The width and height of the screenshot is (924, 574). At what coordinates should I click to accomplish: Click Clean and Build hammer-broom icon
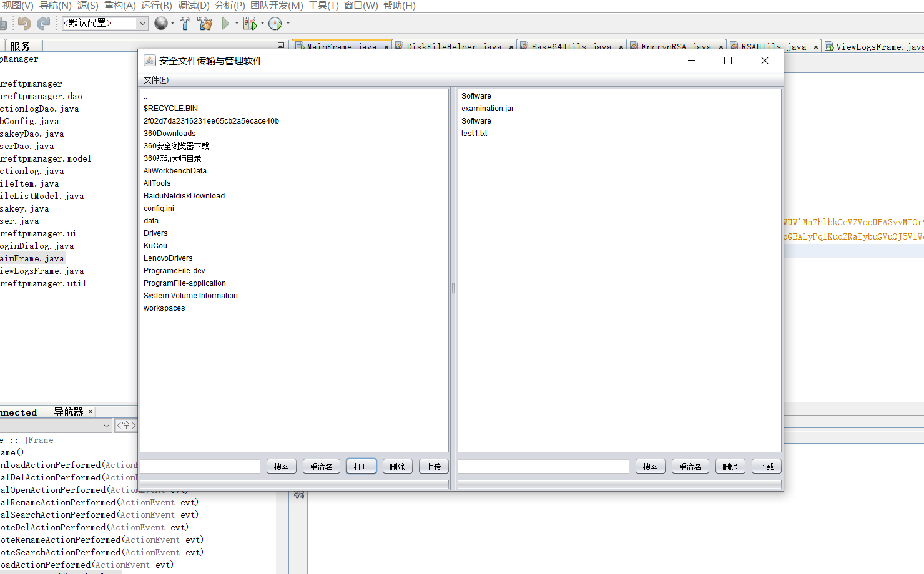coord(205,24)
